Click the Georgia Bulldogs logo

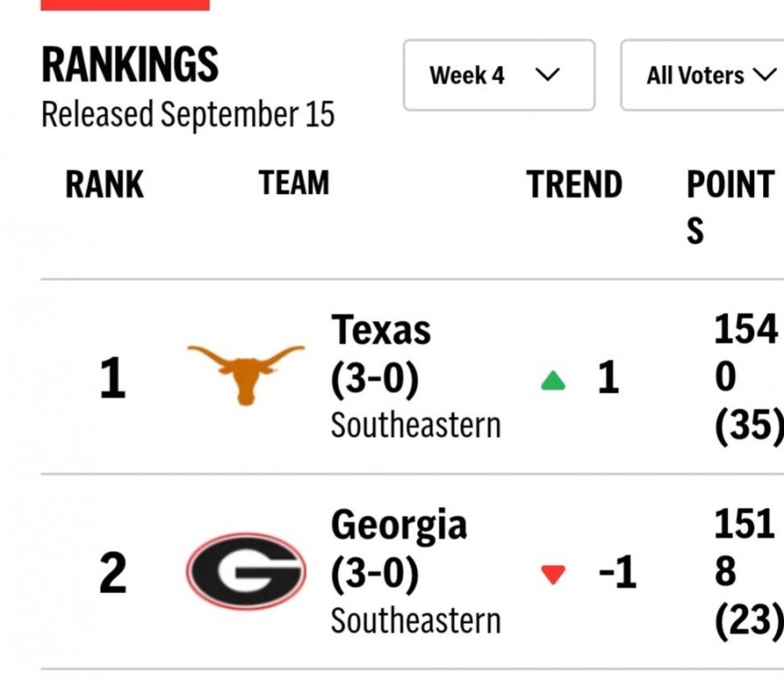(246, 571)
